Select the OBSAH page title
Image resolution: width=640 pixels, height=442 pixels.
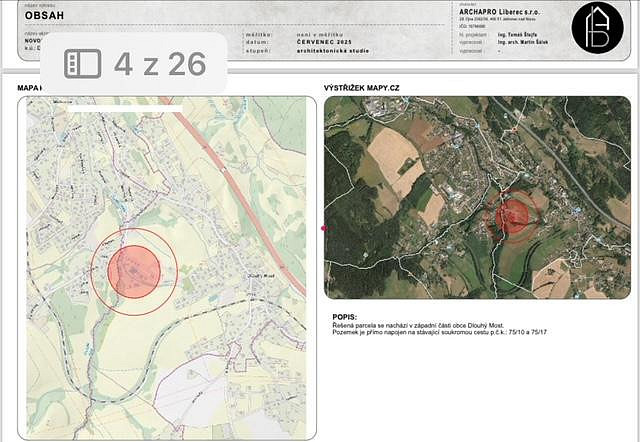tap(45, 16)
